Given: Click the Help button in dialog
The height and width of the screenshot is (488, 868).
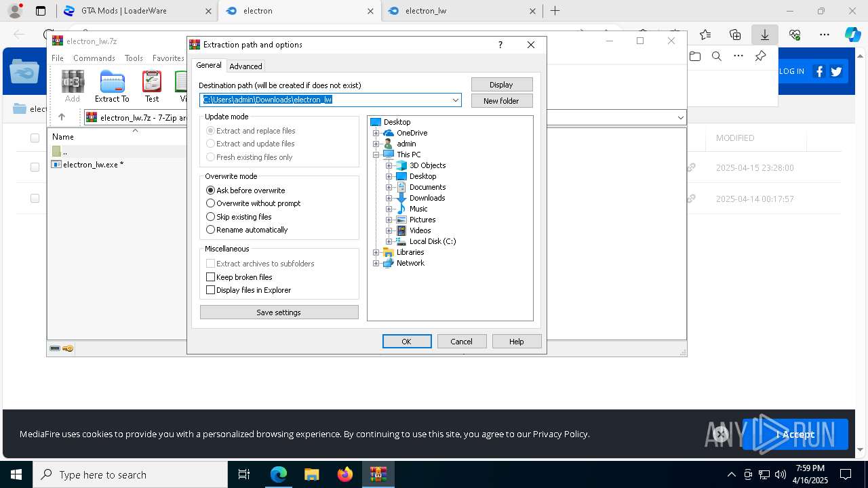Looking at the screenshot, I should tap(517, 342).
